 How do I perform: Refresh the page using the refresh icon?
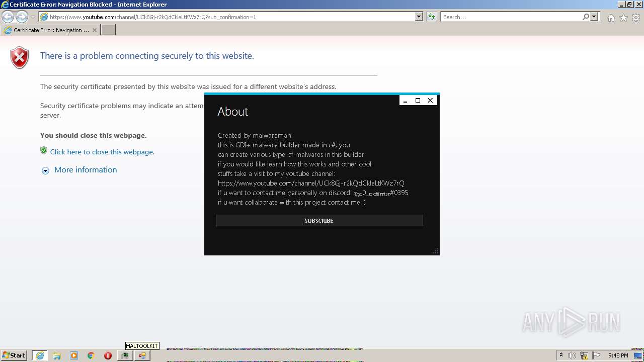(x=431, y=17)
